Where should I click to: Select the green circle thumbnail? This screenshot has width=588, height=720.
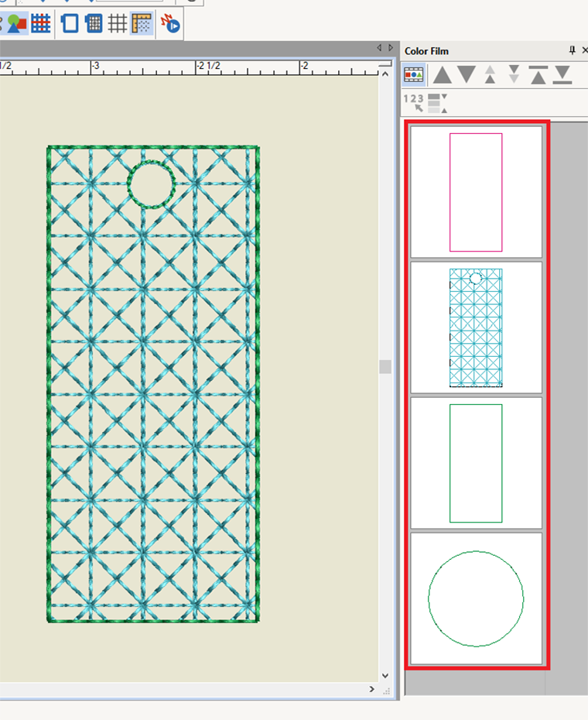point(476,598)
